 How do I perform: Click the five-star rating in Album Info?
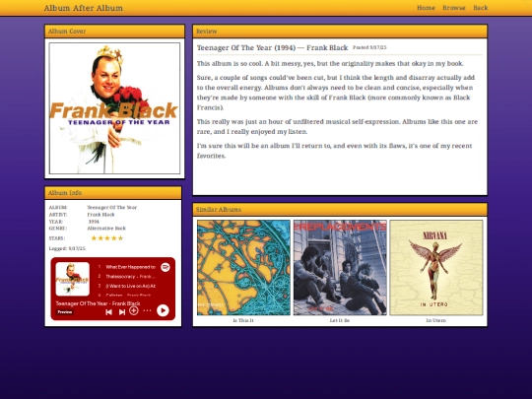[107, 238]
